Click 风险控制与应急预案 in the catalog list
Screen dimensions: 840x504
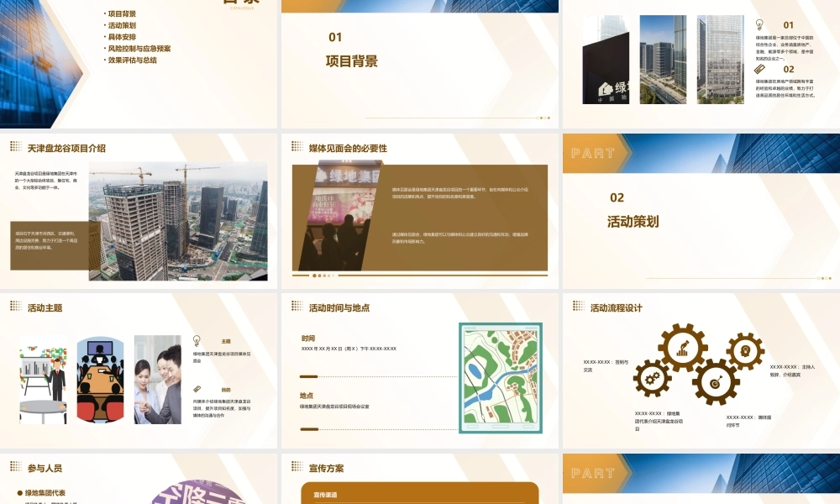coord(139,48)
